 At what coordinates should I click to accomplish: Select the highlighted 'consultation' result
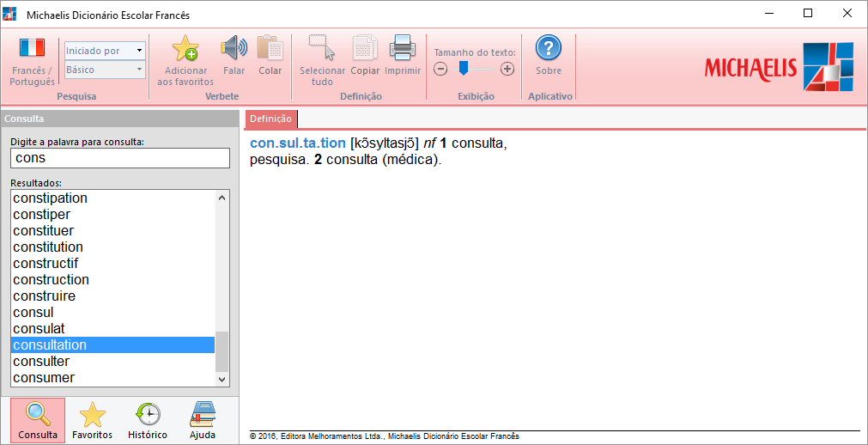113,344
